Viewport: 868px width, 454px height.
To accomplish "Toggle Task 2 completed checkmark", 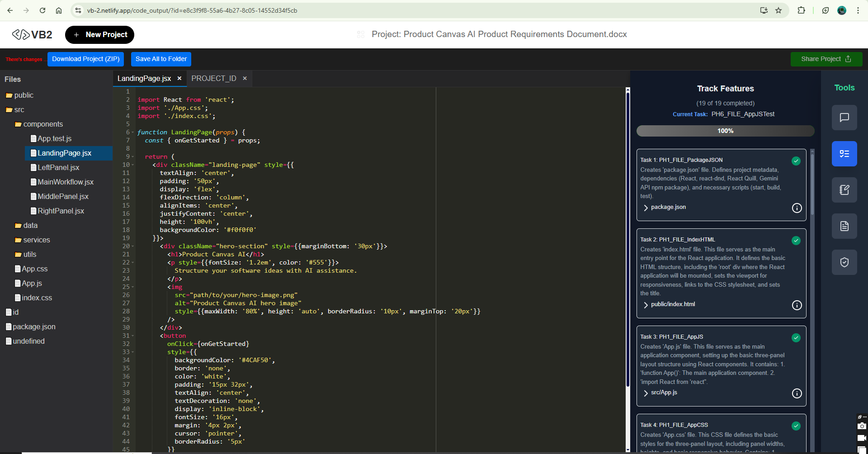I will pyautogui.click(x=796, y=241).
